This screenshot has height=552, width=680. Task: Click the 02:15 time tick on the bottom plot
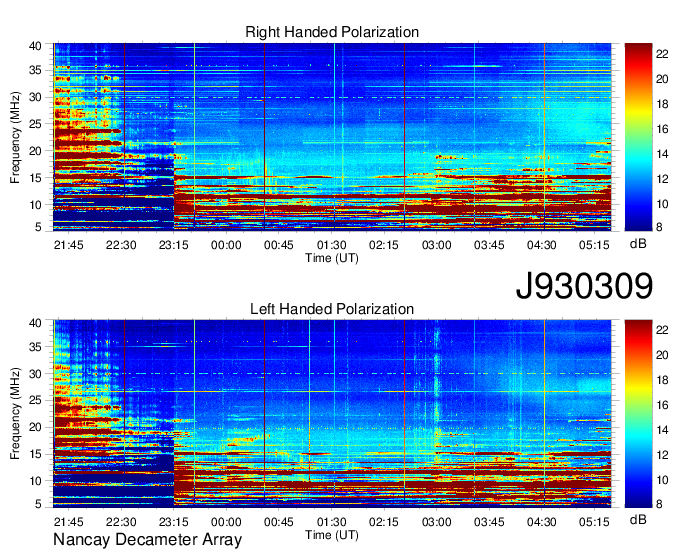pos(384,522)
